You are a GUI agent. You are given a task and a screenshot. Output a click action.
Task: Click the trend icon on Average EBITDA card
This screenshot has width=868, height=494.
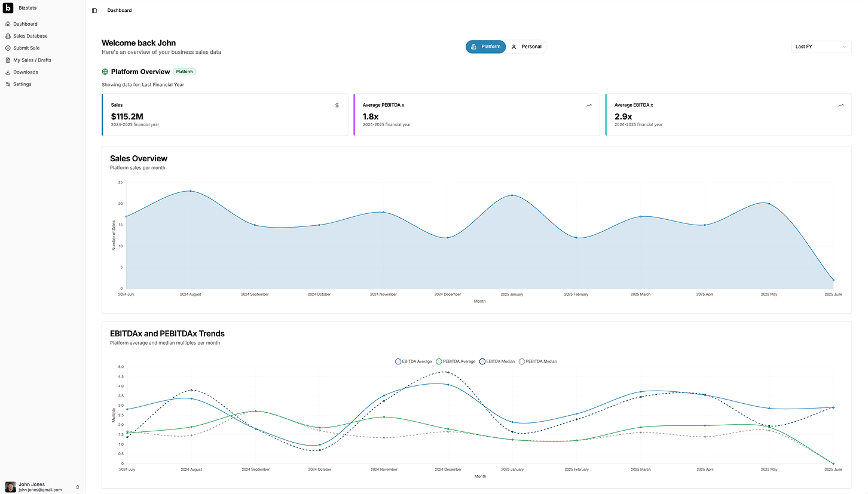tap(841, 105)
